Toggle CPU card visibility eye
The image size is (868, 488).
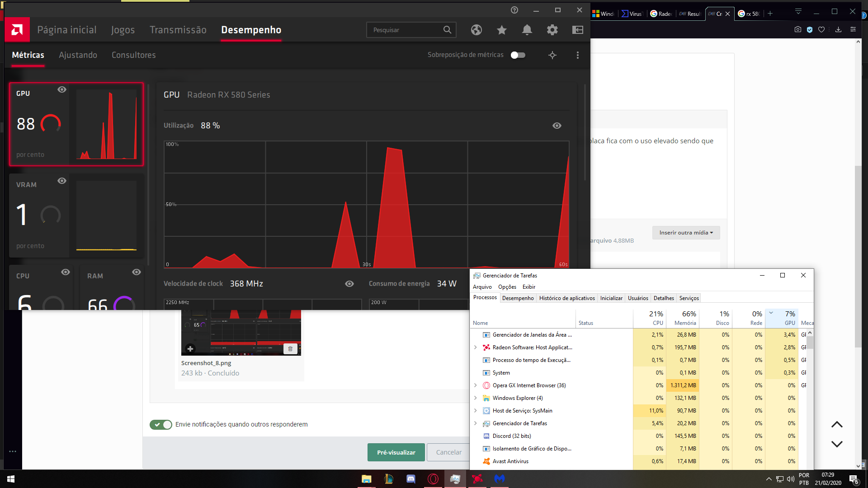pyautogui.click(x=66, y=272)
